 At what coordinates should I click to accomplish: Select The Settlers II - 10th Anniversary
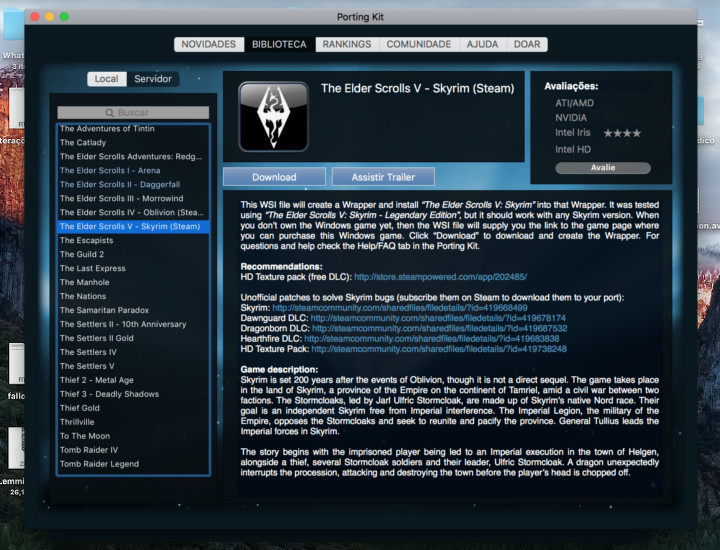tap(133, 325)
